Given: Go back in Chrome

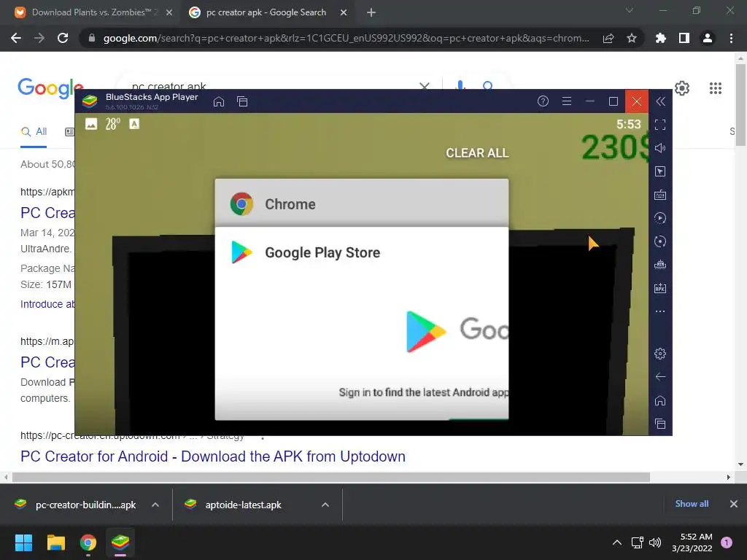Looking at the screenshot, I should (16, 38).
